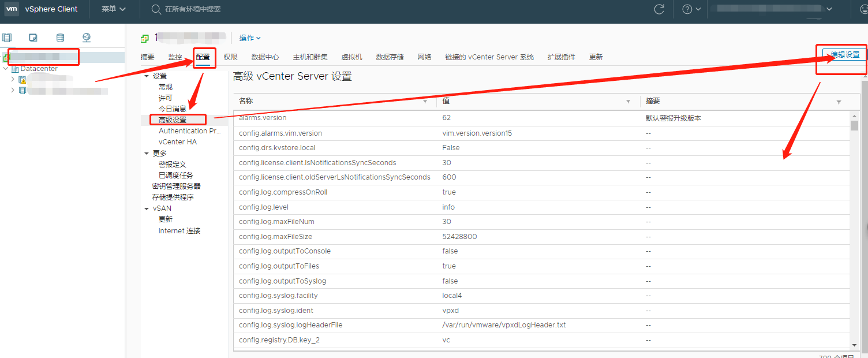Click the smiley feedback icon
This screenshot has height=358, width=868.
click(x=864, y=9)
